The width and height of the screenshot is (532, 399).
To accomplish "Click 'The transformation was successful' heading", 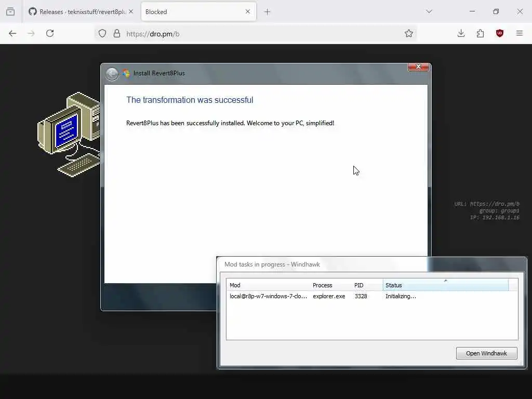I will pos(190,100).
